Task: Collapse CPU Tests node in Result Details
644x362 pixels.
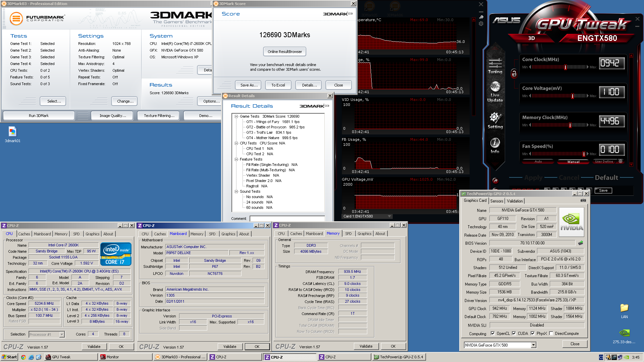Action: click(x=236, y=143)
